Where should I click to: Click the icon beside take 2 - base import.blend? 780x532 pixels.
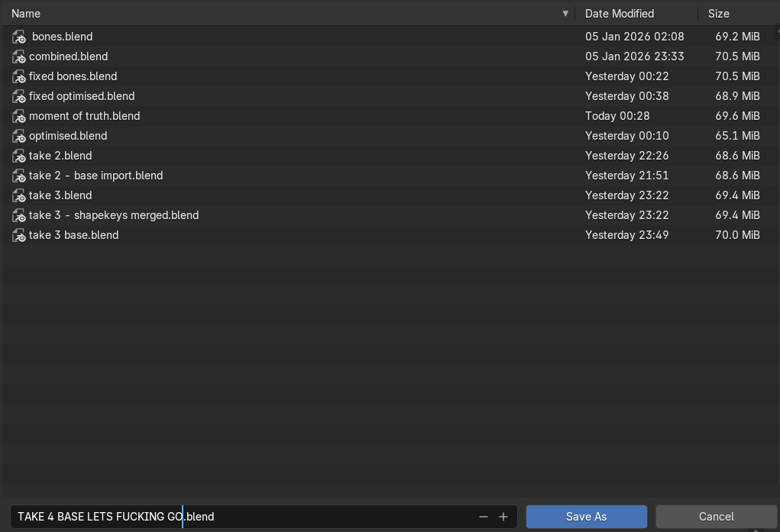tap(19, 176)
